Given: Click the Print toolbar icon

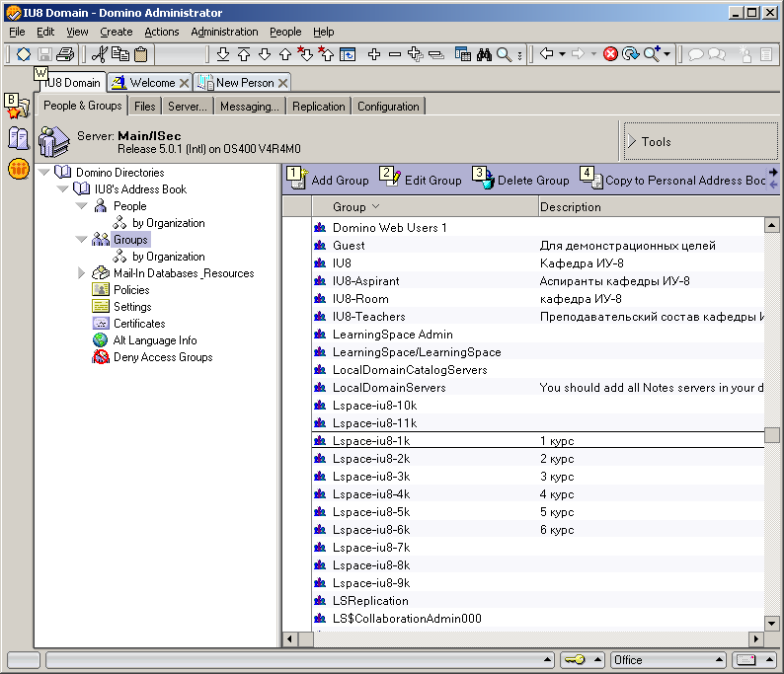Looking at the screenshot, I should click(x=65, y=54).
